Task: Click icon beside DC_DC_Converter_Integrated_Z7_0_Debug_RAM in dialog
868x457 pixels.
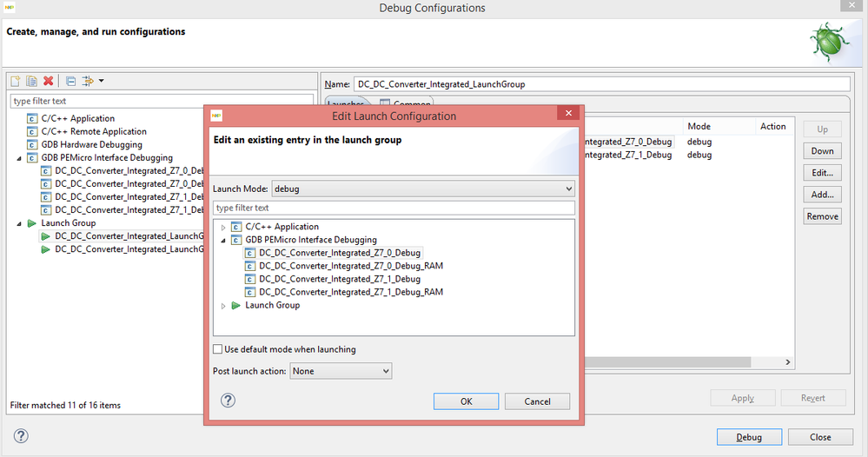Action: (x=250, y=266)
